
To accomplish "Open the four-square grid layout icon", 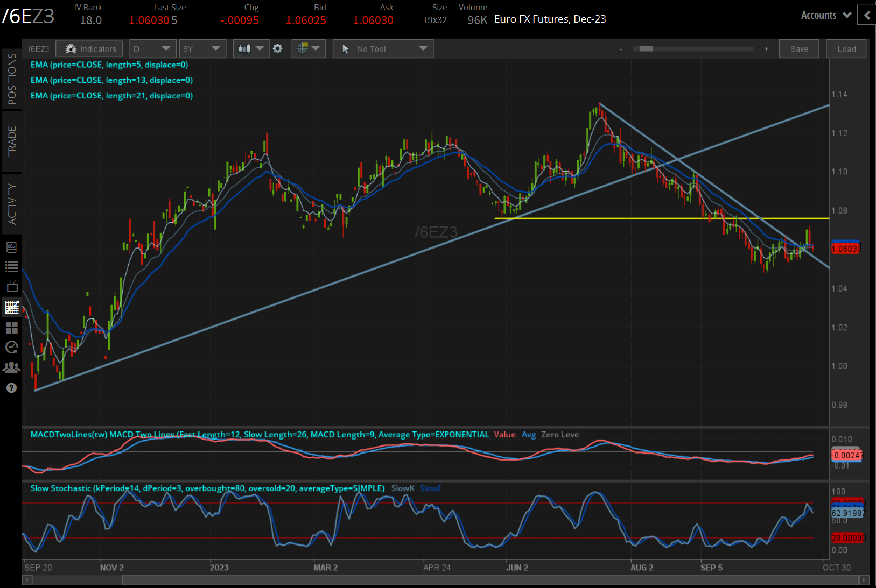I will tap(11, 328).
